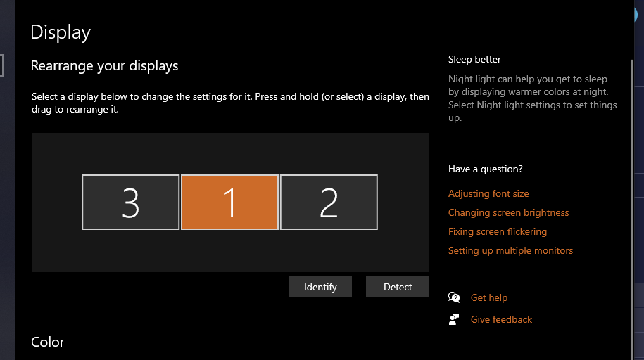Viewport: 644px width, 360px height.
Task: Open the Changing screen brightness link
Action: point(508,212)
